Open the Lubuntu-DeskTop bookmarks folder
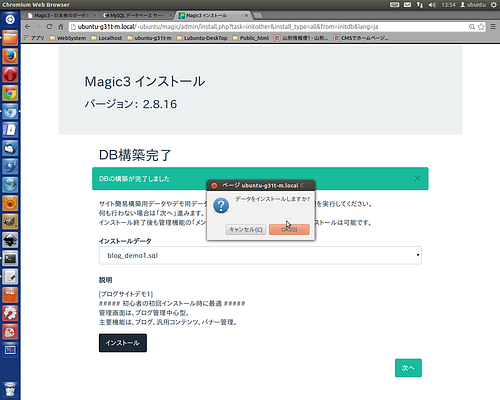 pos(202,38)
